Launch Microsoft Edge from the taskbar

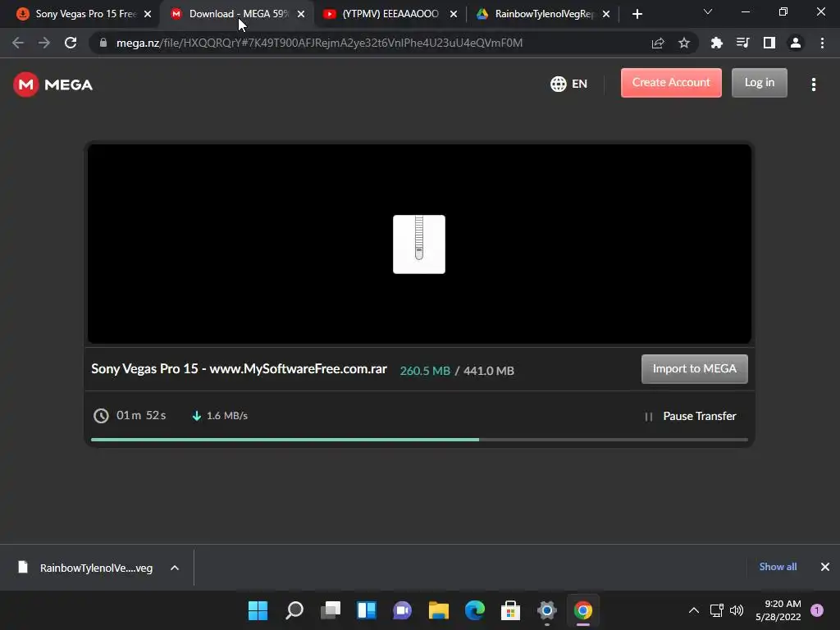(x=474, y=610)
